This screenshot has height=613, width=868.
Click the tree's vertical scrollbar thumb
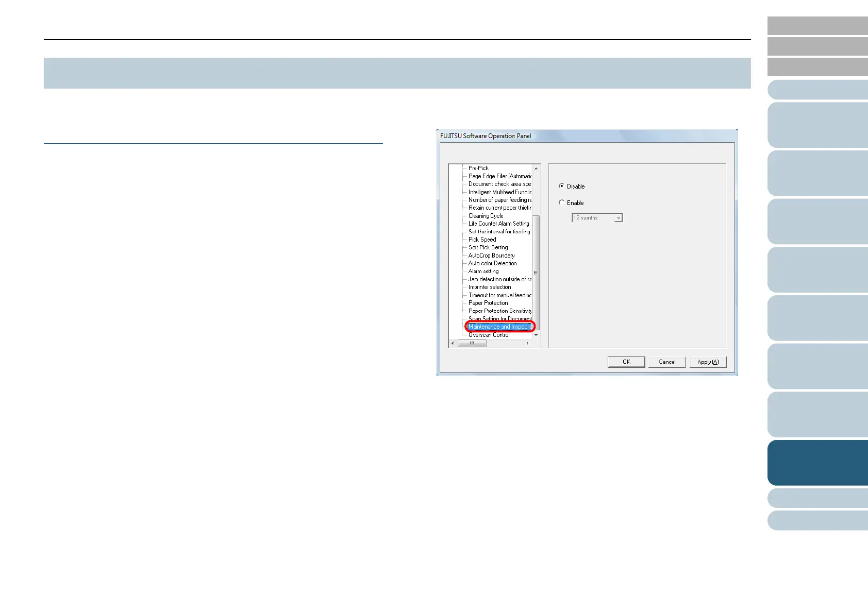pyautogui.click(x=536, y=273)
